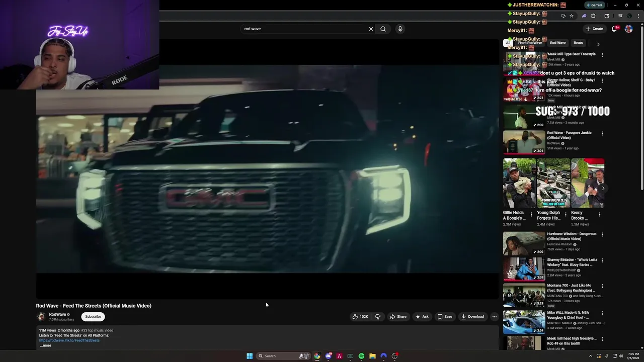Open Chrome three-dot menu
Screen dimensions: 644x362
tap(638, 16)
